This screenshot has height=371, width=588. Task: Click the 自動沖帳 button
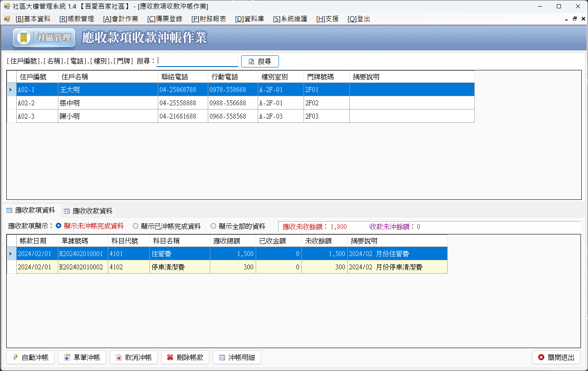pos(30,357)
